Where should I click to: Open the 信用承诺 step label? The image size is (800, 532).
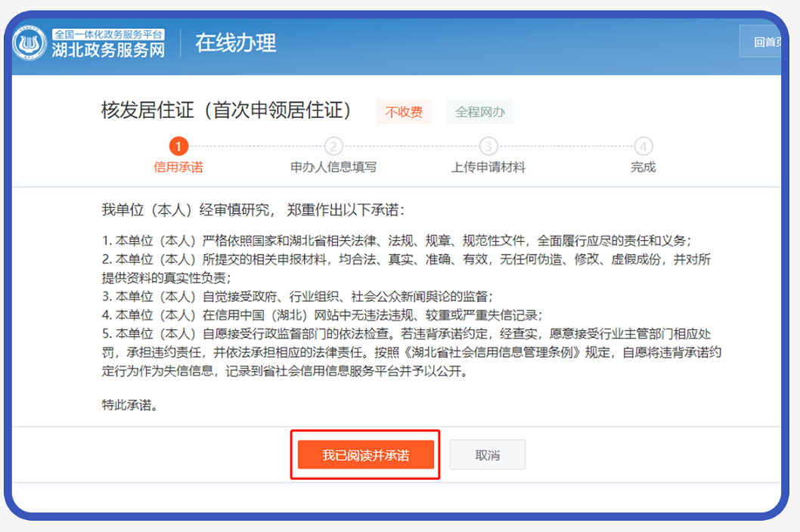(178, 167)
